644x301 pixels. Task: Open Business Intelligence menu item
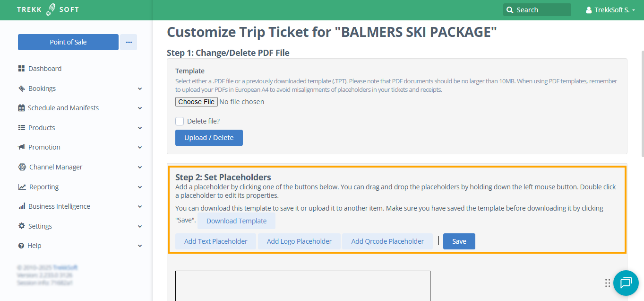point(59,206)
